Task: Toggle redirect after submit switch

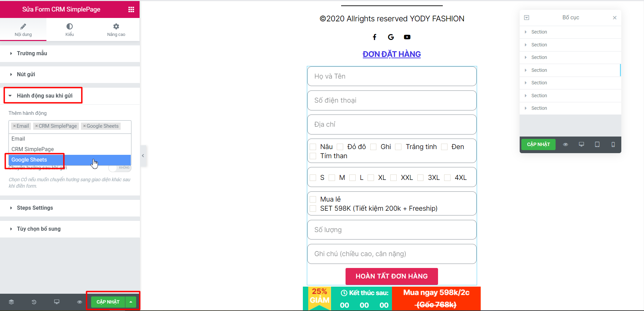Action: tap(120, 168)
